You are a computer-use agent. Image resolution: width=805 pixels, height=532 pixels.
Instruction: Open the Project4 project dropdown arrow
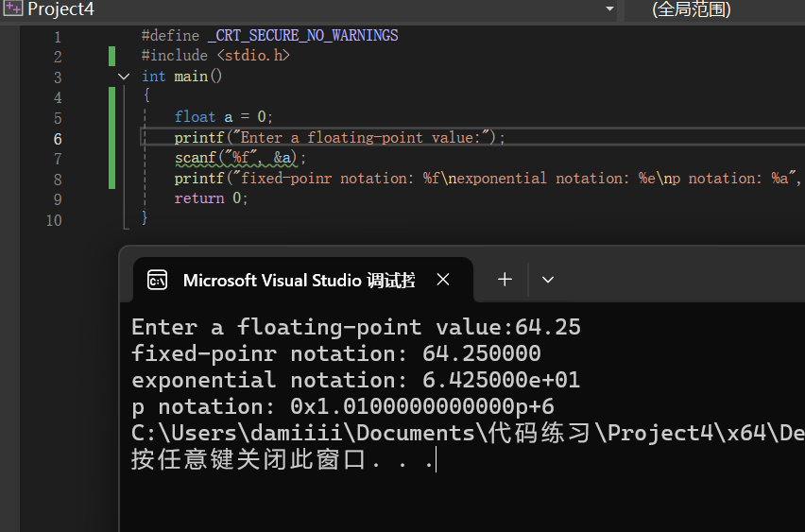tap(609, 9)
